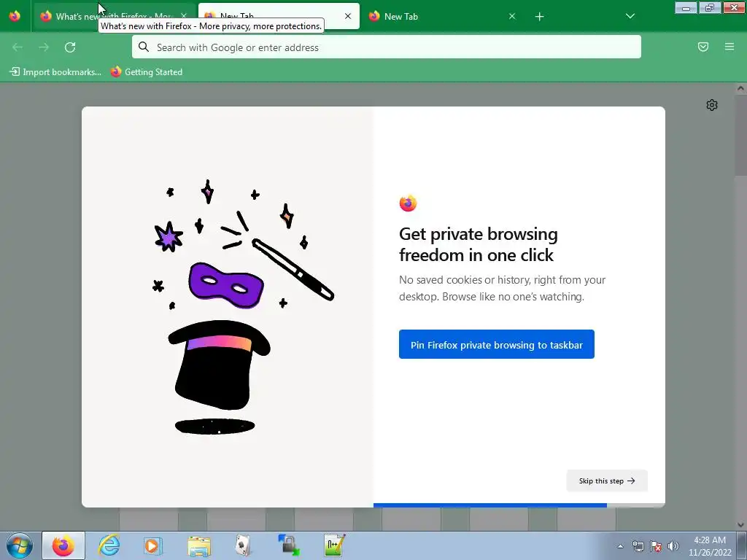Open the clock showing 4:28 AM
The image size is (747, 560).
tap(709, 546)
